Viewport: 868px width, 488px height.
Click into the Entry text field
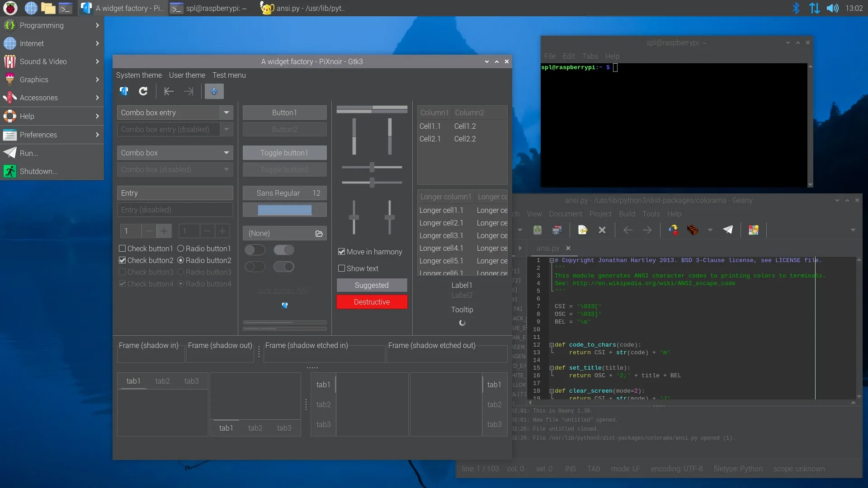[175, 193]
